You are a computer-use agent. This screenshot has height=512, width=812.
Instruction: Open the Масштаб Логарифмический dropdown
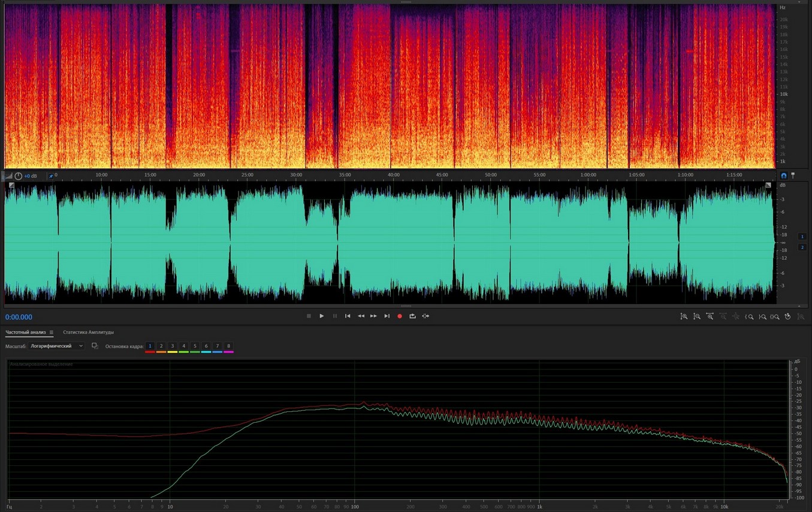56,346
